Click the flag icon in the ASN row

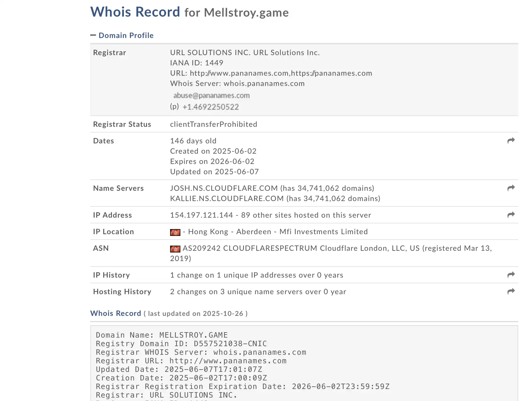tap(175, 249)
